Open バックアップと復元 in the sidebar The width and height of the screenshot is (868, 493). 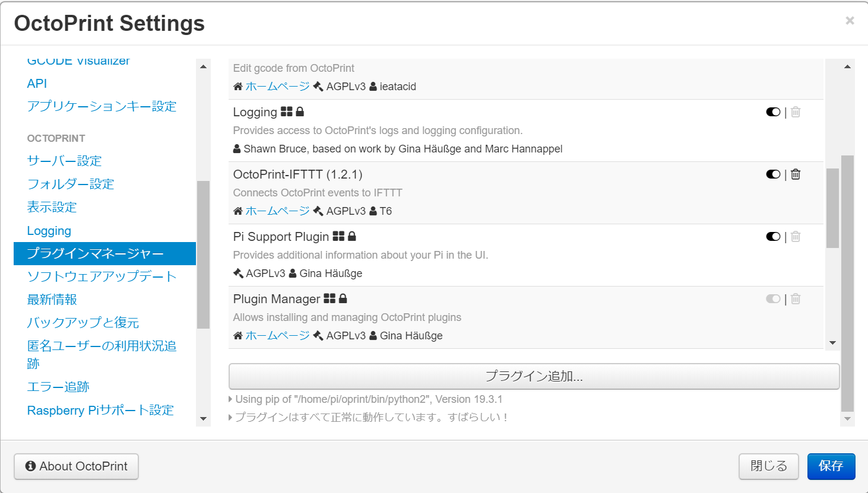[83, 323]
